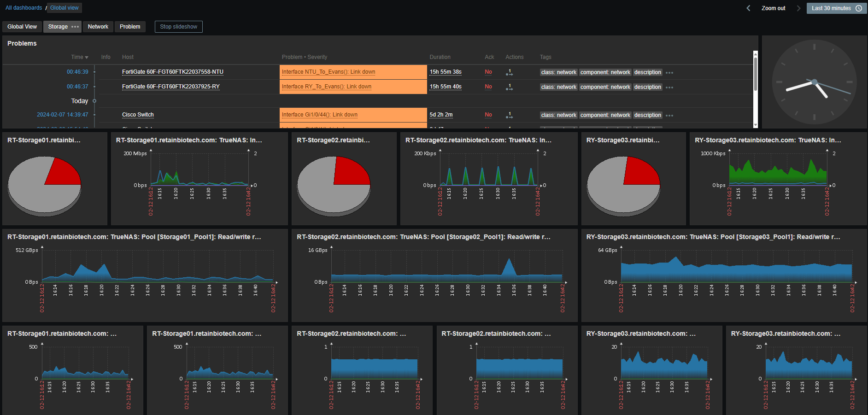Click actions icon for Gi1/0/44 problem
This screenshot has width=868, height=415.
[509, 115]
